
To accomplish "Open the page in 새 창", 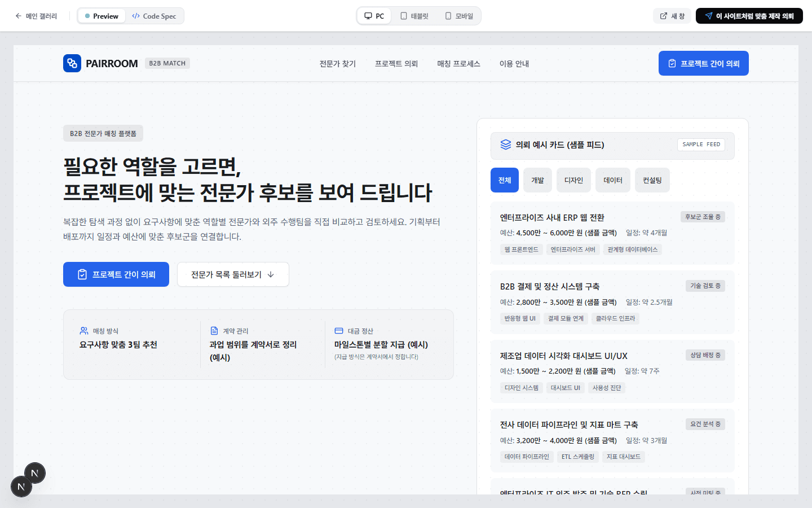I will [x=672, y=16].
